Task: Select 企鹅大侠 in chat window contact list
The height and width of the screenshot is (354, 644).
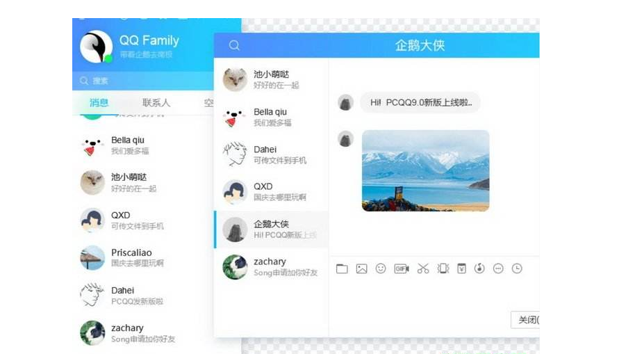Action: (271, 230)
